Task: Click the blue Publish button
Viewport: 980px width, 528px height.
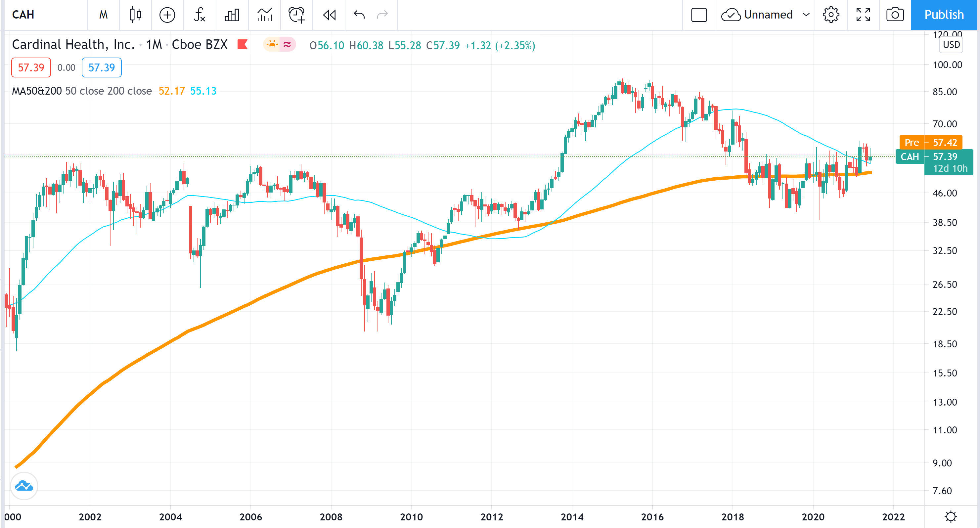Action: point(944,15)
